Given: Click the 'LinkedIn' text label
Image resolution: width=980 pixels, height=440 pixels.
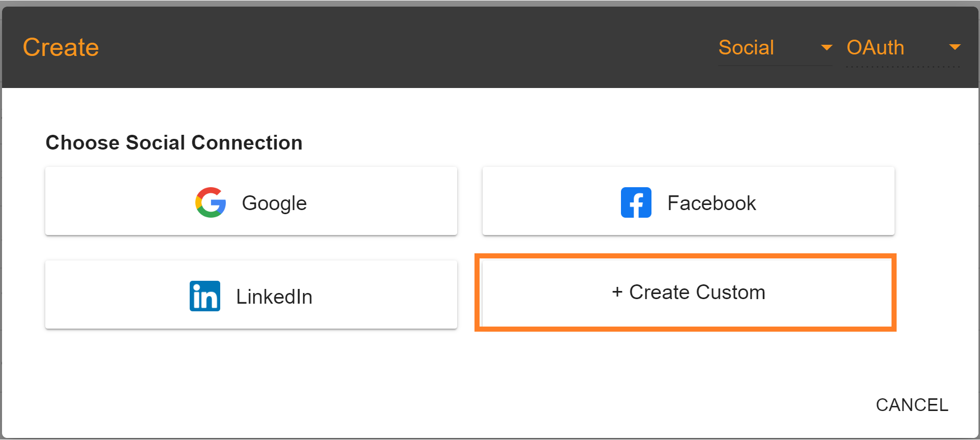Looking at the screenshot, I should (x=274, y=297).
